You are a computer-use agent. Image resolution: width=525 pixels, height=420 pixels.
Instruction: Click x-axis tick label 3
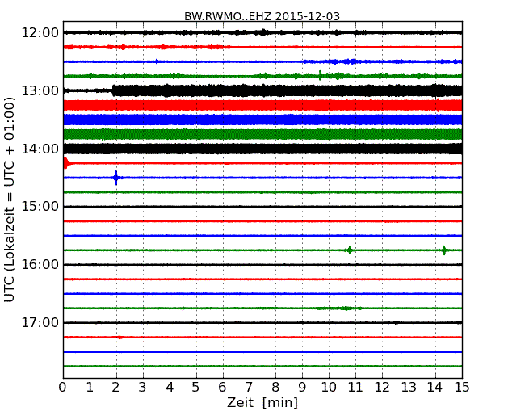(143, 388)
